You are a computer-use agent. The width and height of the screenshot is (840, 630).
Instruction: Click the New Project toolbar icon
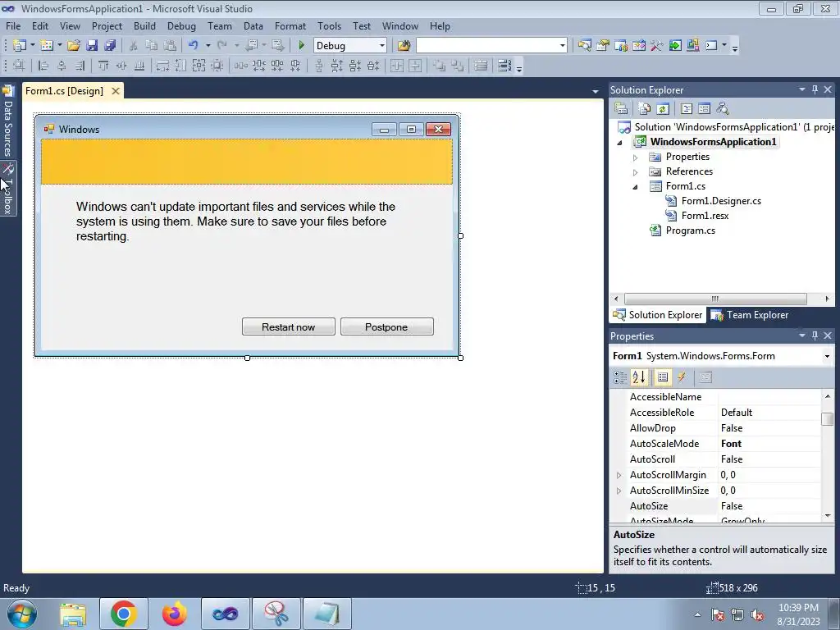pyautogui.click(x=20, y=46)
